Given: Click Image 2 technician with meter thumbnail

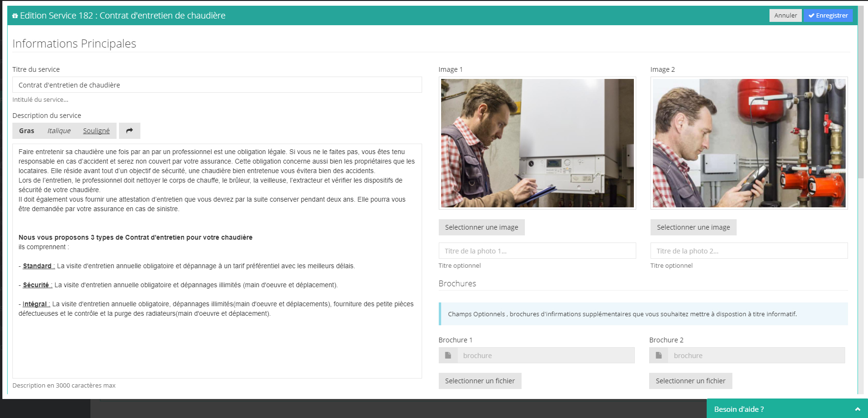Looking at the screenshot, I should click(749, 143).
